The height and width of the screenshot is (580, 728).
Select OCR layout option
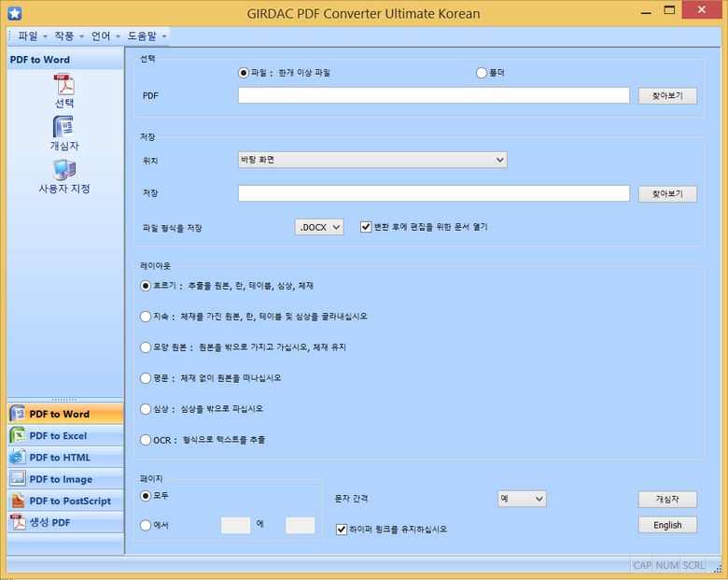point(146,440)
